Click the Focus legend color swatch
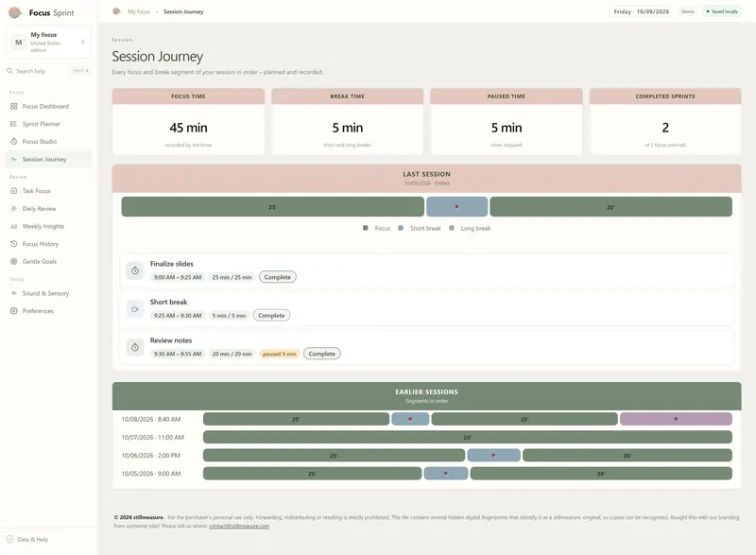756x555 pixels. pos(366,228)
